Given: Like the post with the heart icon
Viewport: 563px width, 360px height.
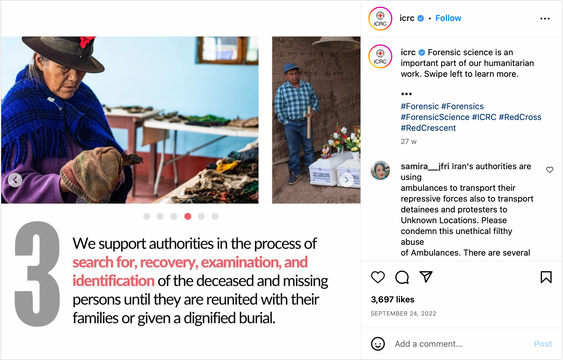Looking at the screenshot, I should pos(378,277).
